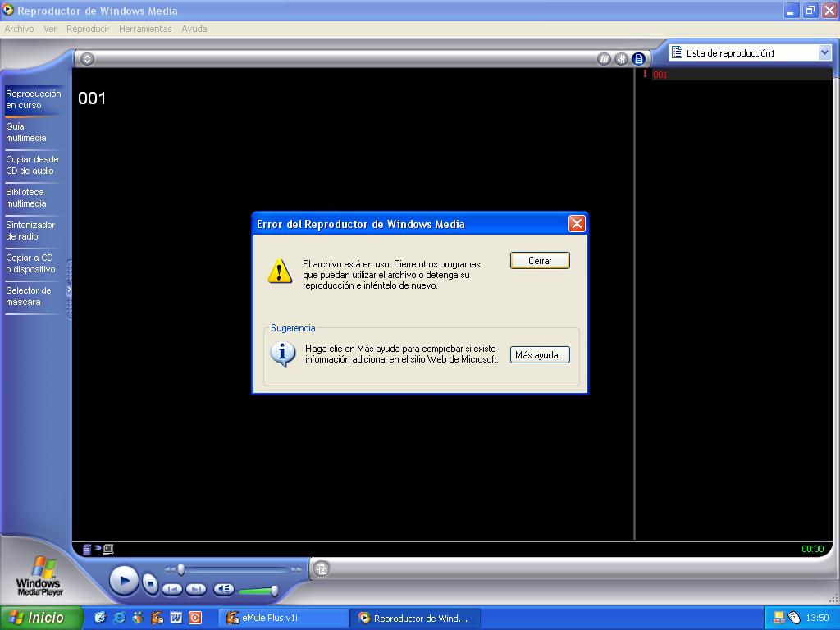Click the network connection tray icon
This screenshot has height=630, width=840.
pyautogui.click(x=778, y=618)
